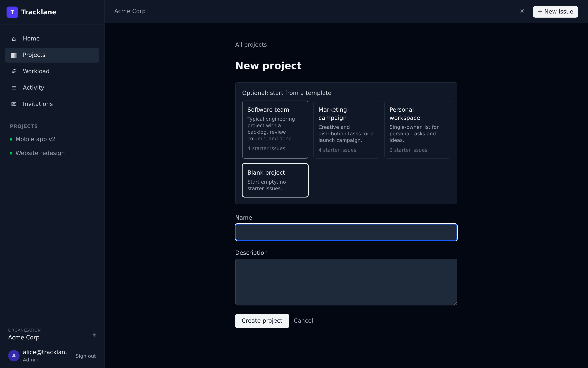Click the Admin role label
The height and width of the screenshot is (368, 588).
pyautogui.click(x=30, y=360)
